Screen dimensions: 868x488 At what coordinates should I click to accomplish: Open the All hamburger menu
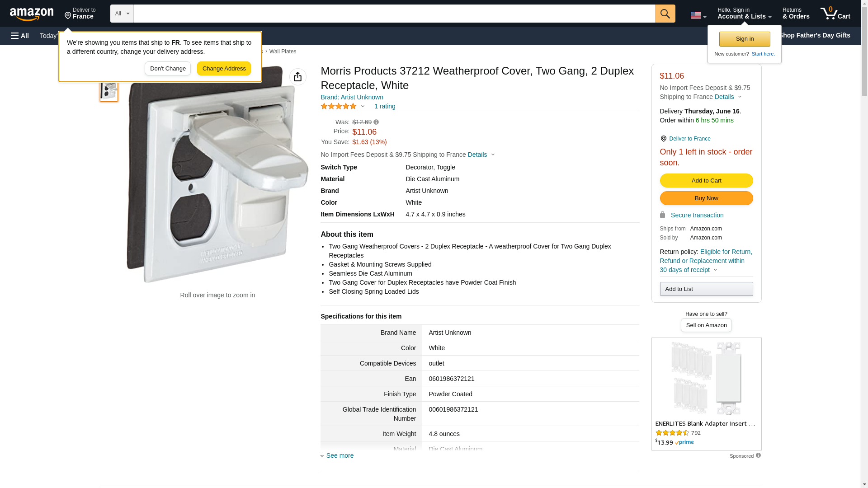point(20,36)
